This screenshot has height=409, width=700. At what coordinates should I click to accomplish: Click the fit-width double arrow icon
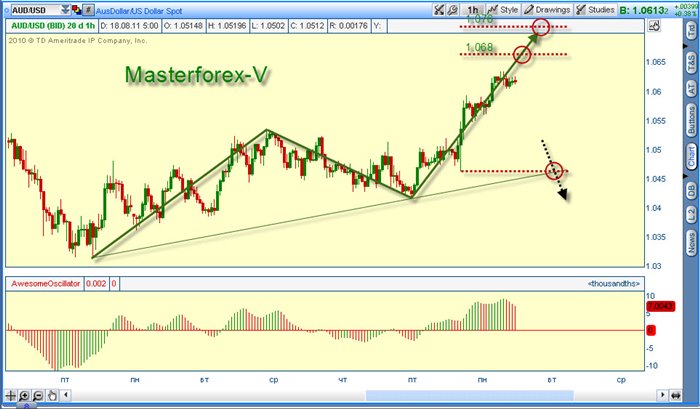(675, 395)
